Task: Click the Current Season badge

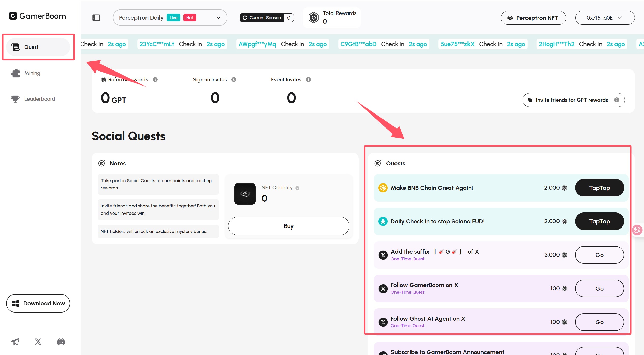Action: (266, 18)
